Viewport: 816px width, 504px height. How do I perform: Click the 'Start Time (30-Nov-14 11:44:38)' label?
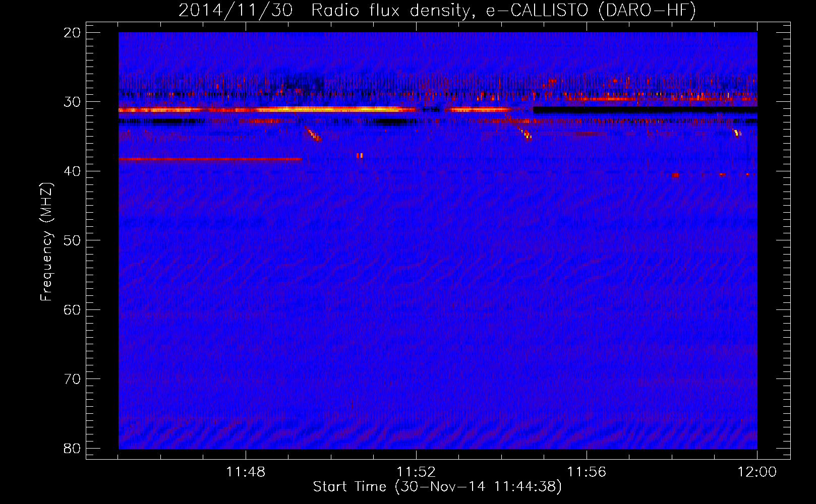(437, 487)
